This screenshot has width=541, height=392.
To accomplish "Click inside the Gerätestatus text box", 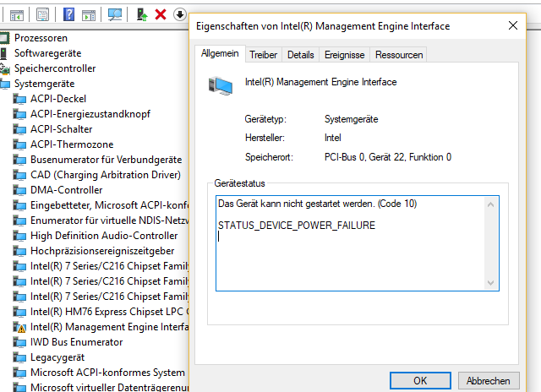I will tap(351, 243).
